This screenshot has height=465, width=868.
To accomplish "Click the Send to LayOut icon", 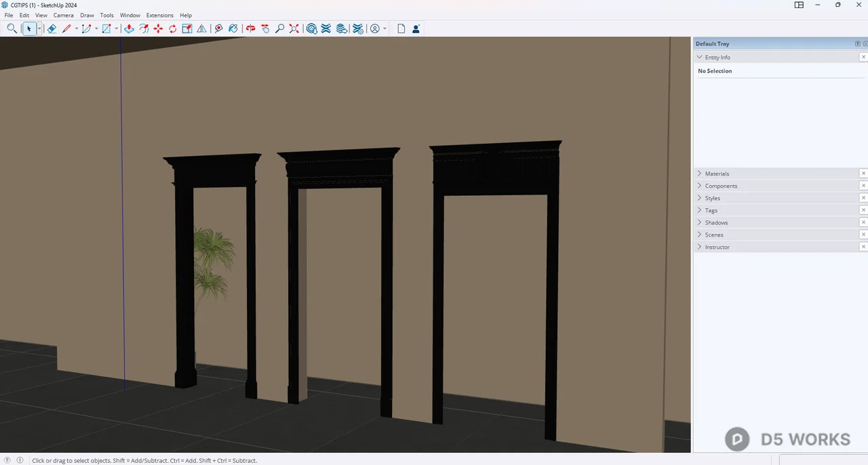I will (x=342, y=28).
